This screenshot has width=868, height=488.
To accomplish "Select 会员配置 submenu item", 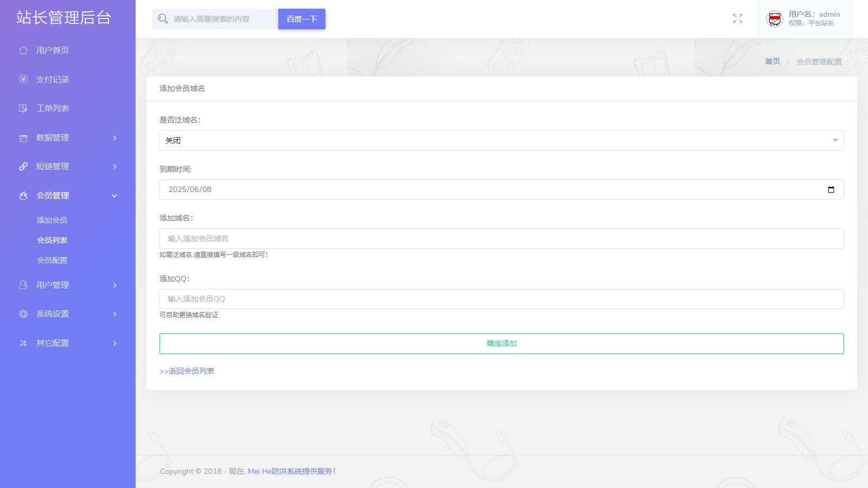I will [52, 260].
